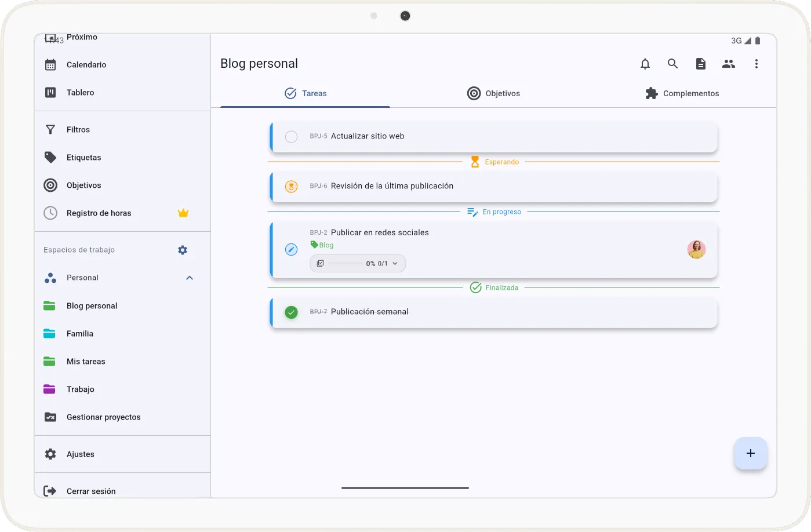Click the workspaces settings gear icon
Image resolution: width=811 pixels, height=532 pixels.
[183, 250]
